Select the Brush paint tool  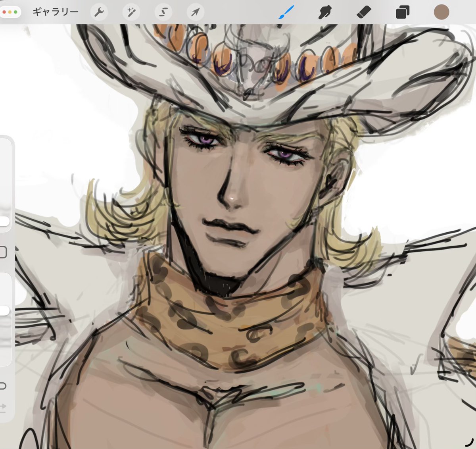286,12
